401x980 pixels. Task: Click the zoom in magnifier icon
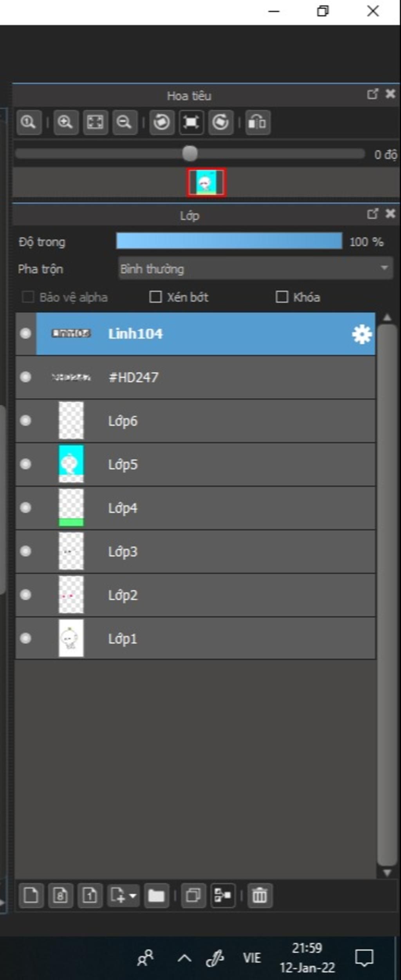click(65, 122)
